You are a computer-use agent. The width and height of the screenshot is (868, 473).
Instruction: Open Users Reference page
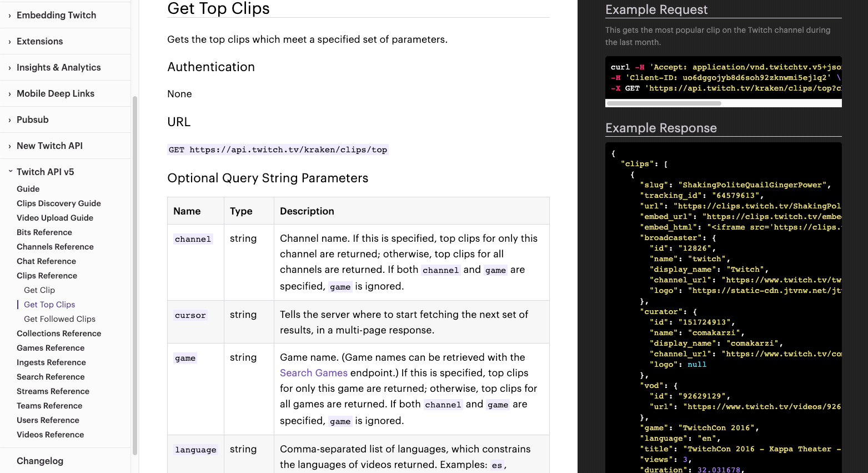48,420
